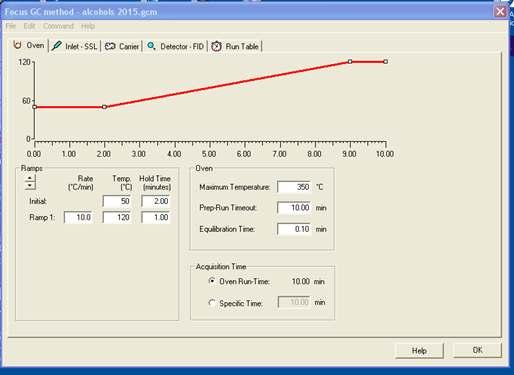Click the 5.00 label on the time axis
This screenshot has height=375, width=514.
209,154
